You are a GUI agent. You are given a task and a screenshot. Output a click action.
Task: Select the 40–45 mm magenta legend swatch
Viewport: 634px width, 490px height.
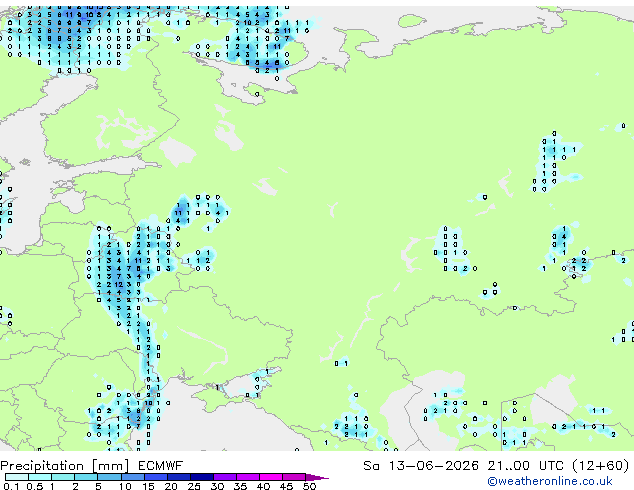pos(271,477)
